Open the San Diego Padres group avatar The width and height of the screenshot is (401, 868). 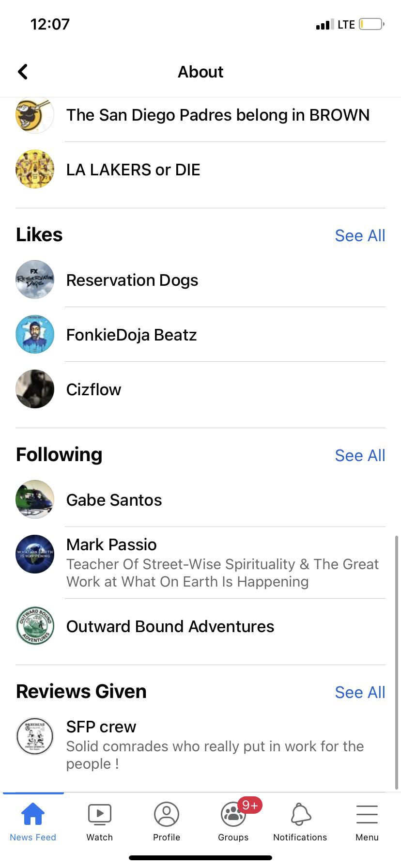(35, 115)
